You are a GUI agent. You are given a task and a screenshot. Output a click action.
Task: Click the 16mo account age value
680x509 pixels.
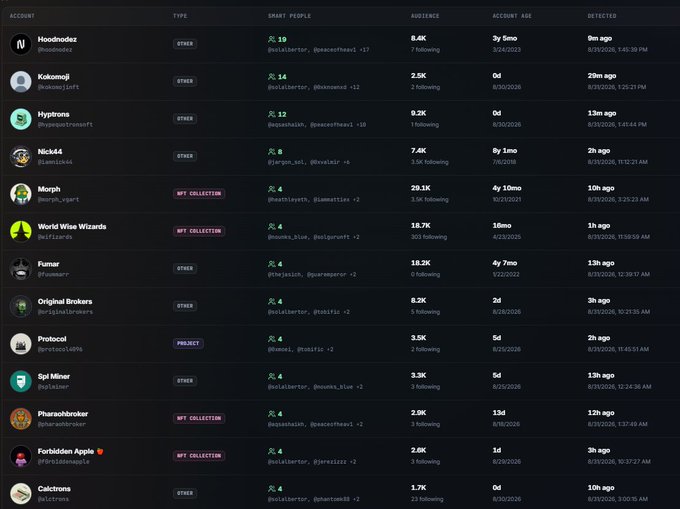tap(502, 225)
